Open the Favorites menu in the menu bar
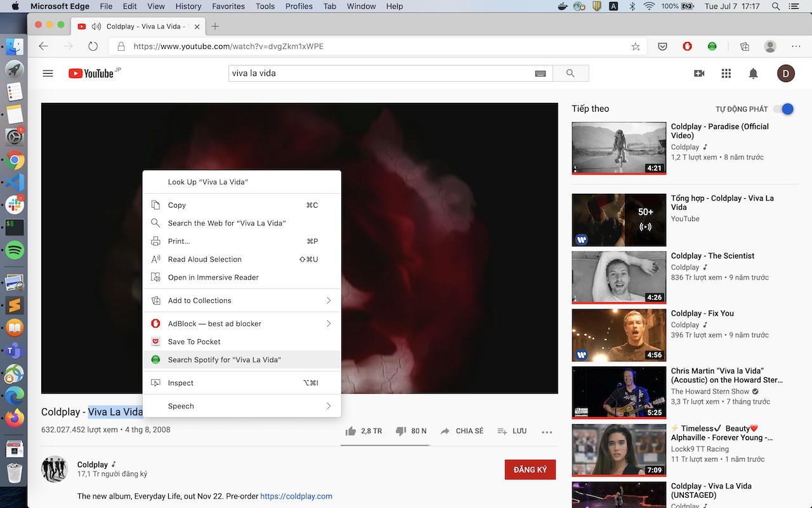Viewport: 812px width, 508px height. point(228,6)
